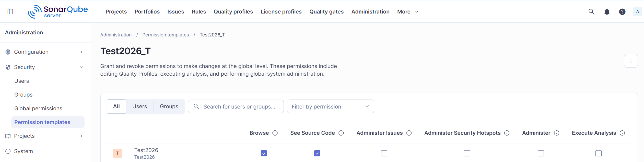Open License profiles
Screen dimensions: 644x162
pos(281,12)
